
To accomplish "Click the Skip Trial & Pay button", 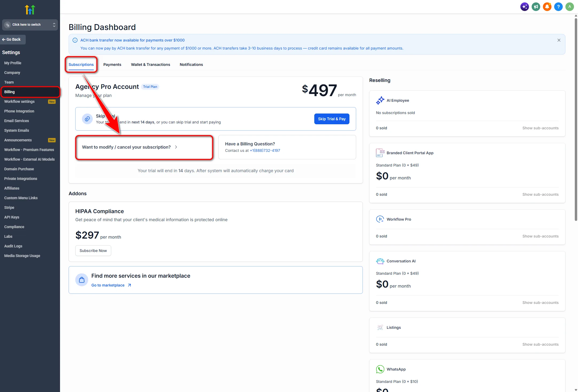I will (332, 119).
